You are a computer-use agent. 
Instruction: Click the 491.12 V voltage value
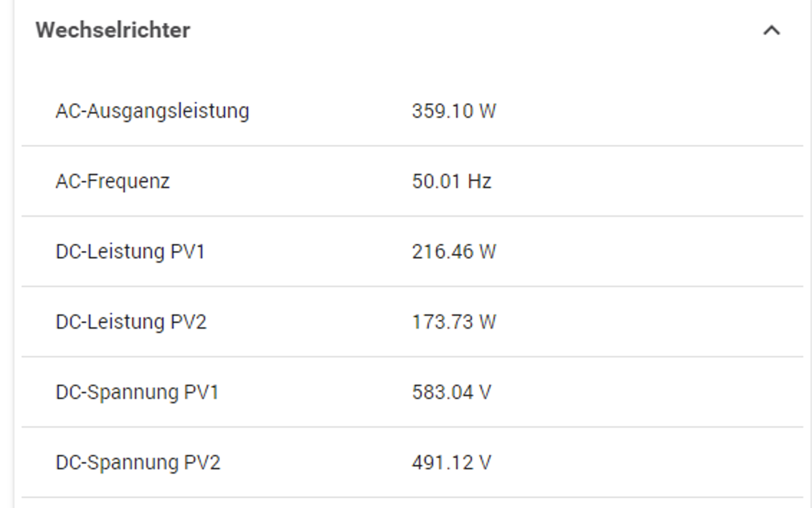coord(451,462)
